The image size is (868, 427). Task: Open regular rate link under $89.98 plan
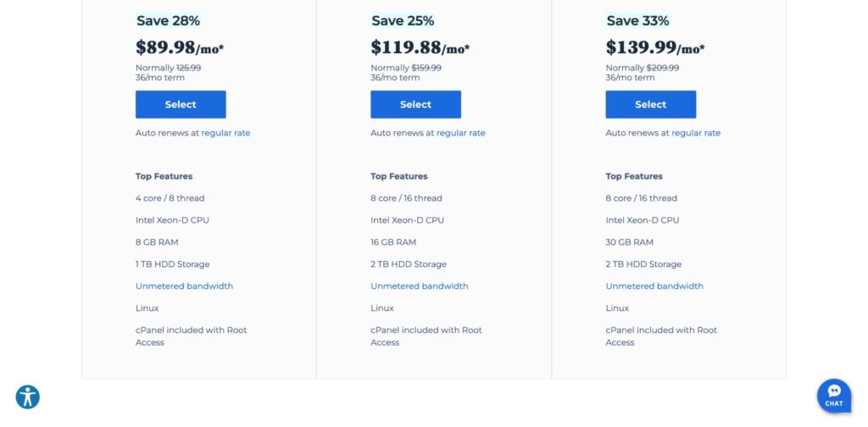pyautogui.click(x=225, y=133)
